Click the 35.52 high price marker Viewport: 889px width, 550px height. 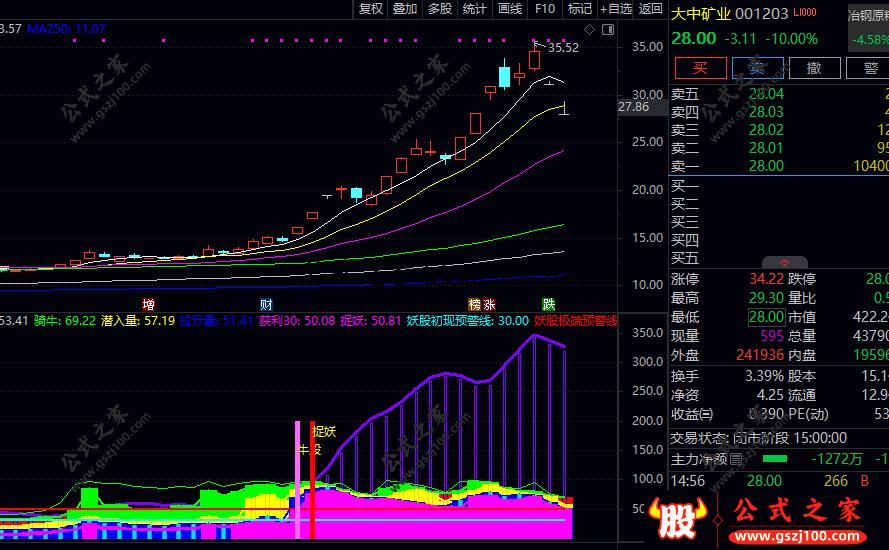[564, 48]
